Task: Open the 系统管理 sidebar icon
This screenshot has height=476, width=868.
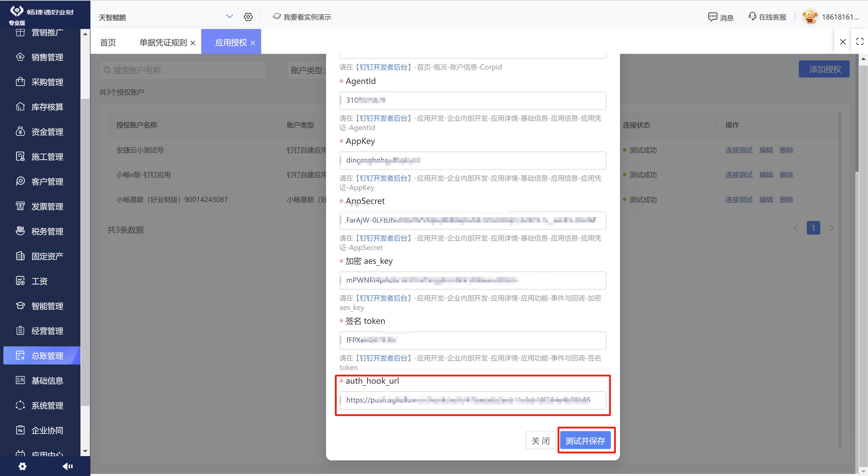Action: 20,405
